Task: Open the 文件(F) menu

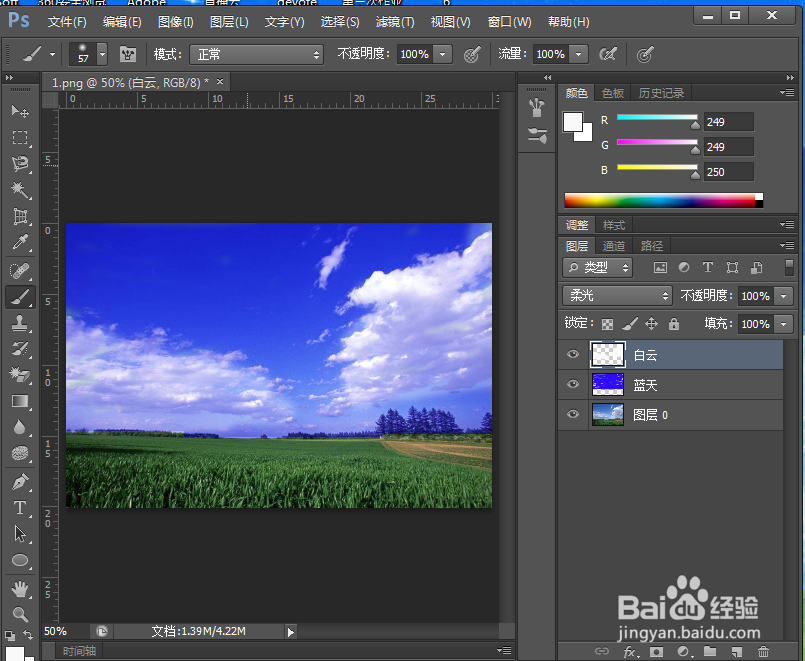Action: pos(67,22)
